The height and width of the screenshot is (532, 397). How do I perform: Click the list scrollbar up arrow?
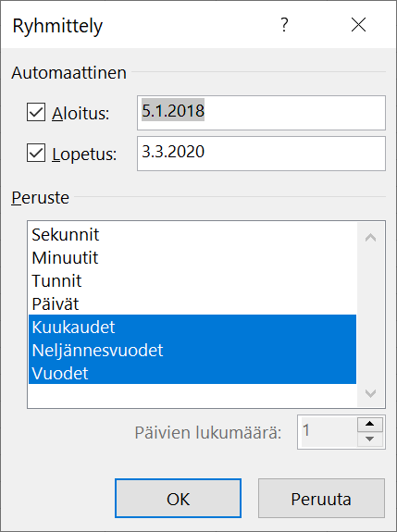(370, 238)
